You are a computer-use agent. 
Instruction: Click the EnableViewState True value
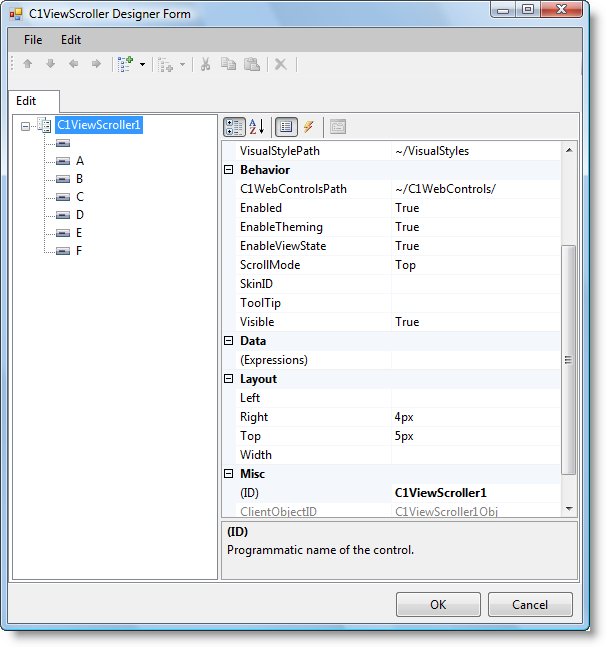click(x=476, y=246)
